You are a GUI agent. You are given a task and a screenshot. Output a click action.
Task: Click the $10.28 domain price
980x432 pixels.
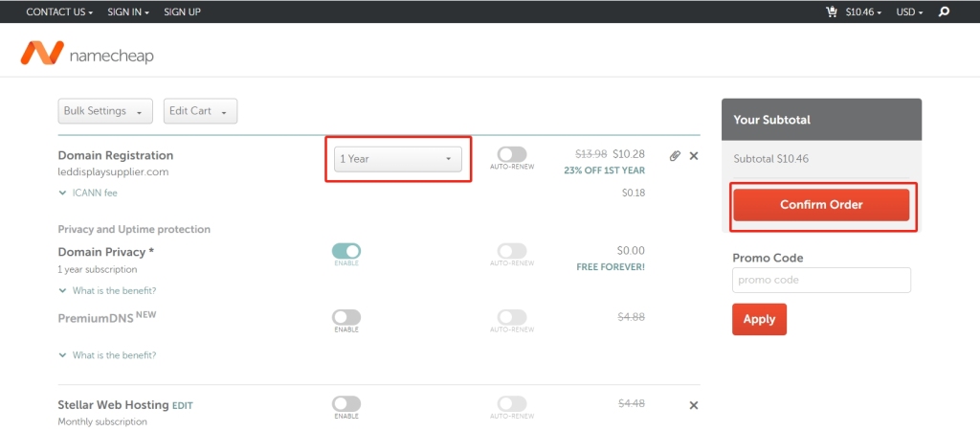pos(629,154)
